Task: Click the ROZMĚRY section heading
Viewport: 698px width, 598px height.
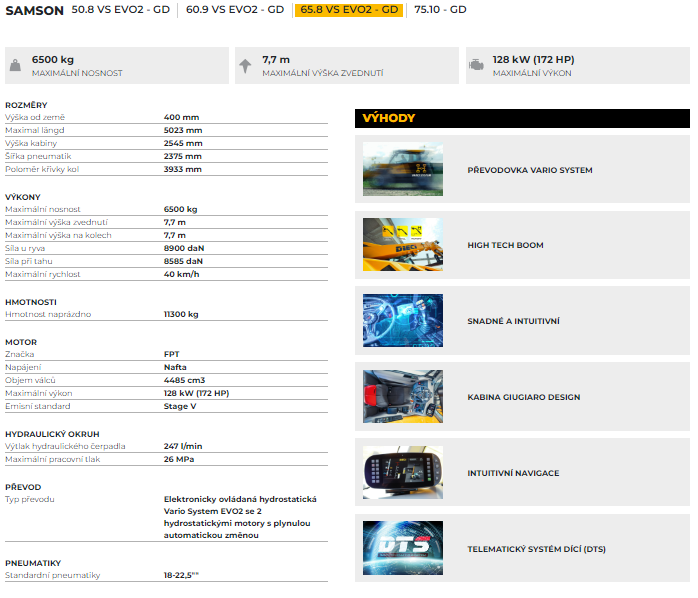Action: (26, 105)
